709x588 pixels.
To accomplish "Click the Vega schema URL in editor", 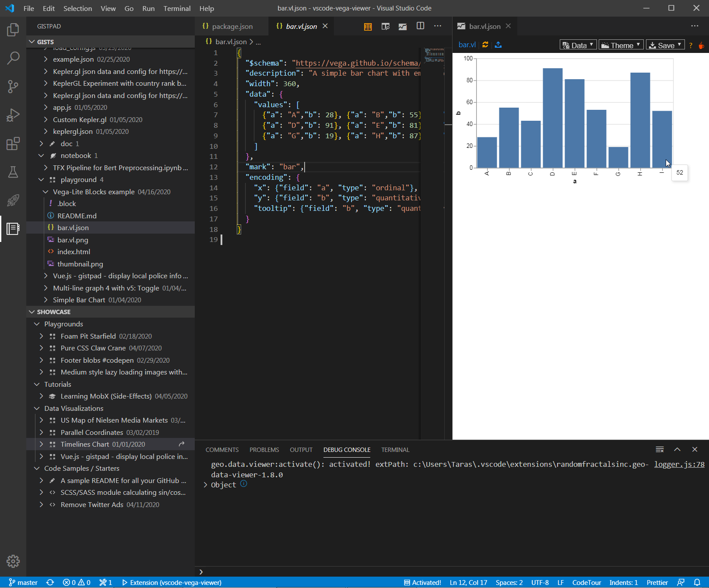I will coord(358,63).
